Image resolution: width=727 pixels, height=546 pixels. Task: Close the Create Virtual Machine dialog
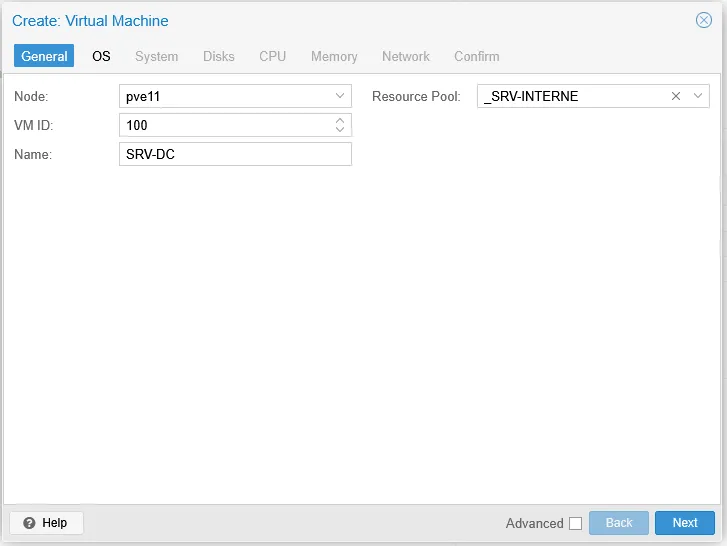[x=703, y=20]
